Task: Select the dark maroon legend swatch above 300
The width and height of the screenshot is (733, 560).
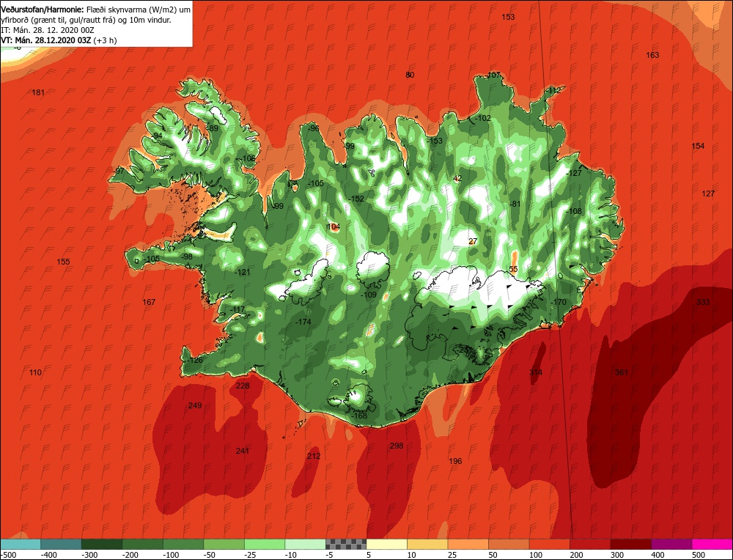Action: (x=630, y=544)
